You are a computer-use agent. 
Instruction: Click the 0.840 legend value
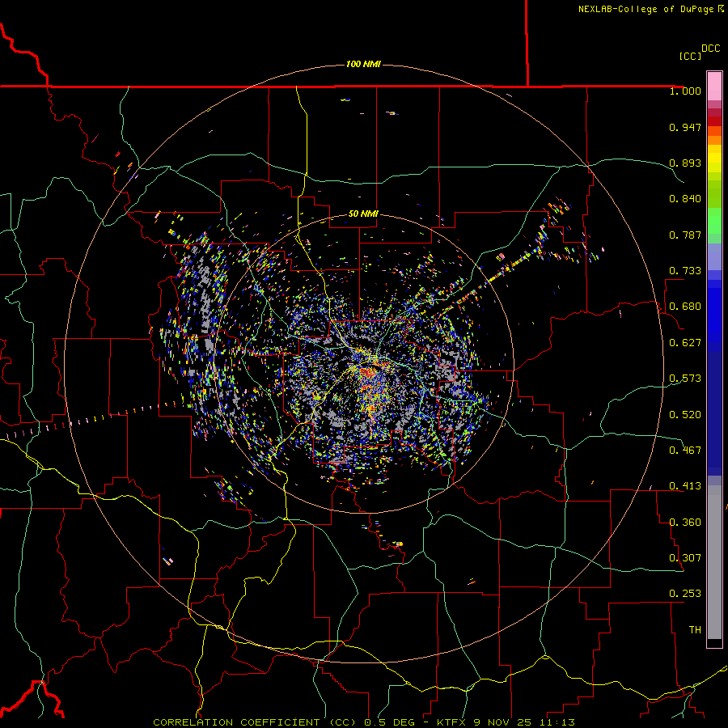[x=685, y=199]
